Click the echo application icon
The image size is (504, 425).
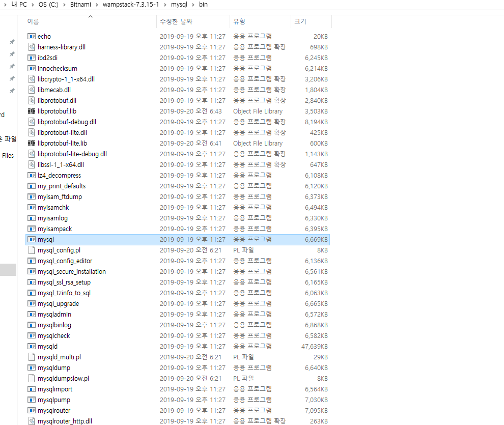coord(32,36)
